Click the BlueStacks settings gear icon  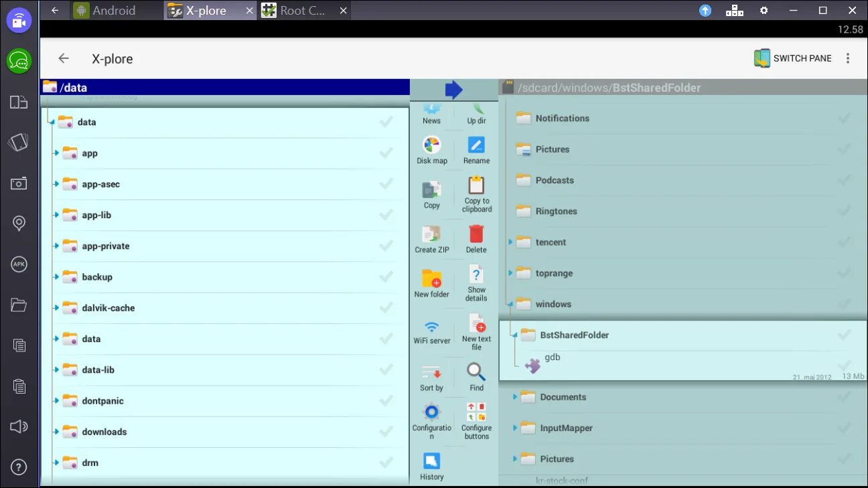[764, 10]
